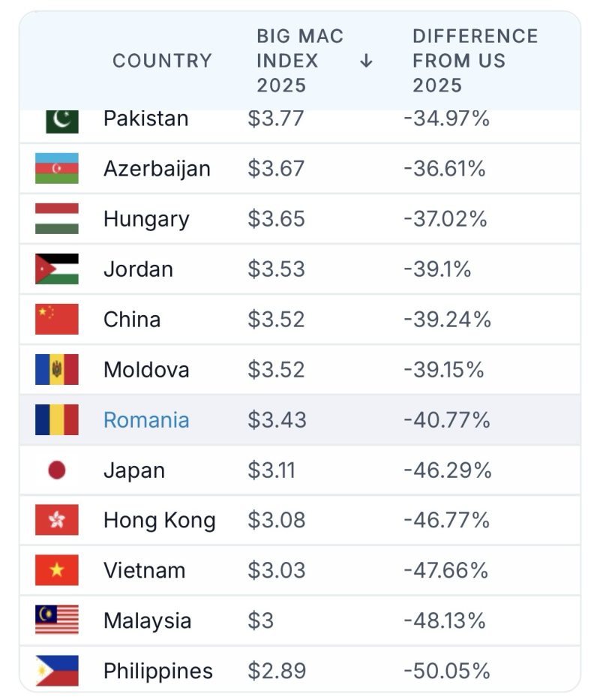Image resolution: width=600 pixels, height=700 pixels.
Task: Click the Romania flag icon
Action: pos(57,419)
